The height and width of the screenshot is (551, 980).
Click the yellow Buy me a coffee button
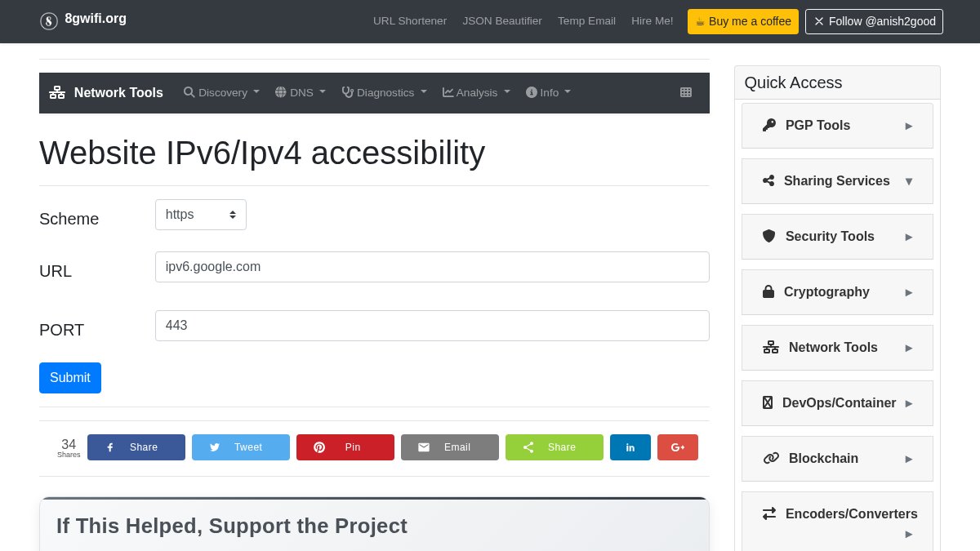click(742, 21)
